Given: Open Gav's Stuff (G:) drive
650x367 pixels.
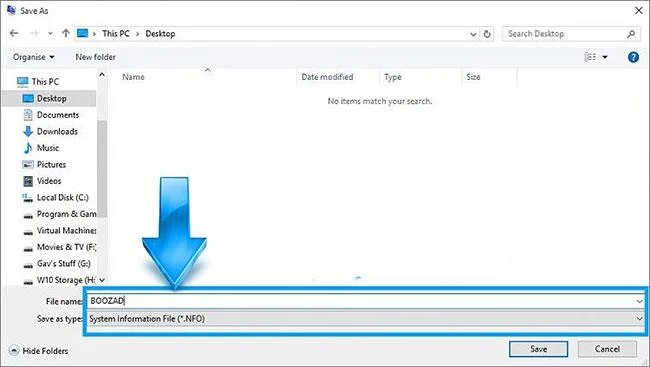Looking at the screenshot, I should pos(63,264).
